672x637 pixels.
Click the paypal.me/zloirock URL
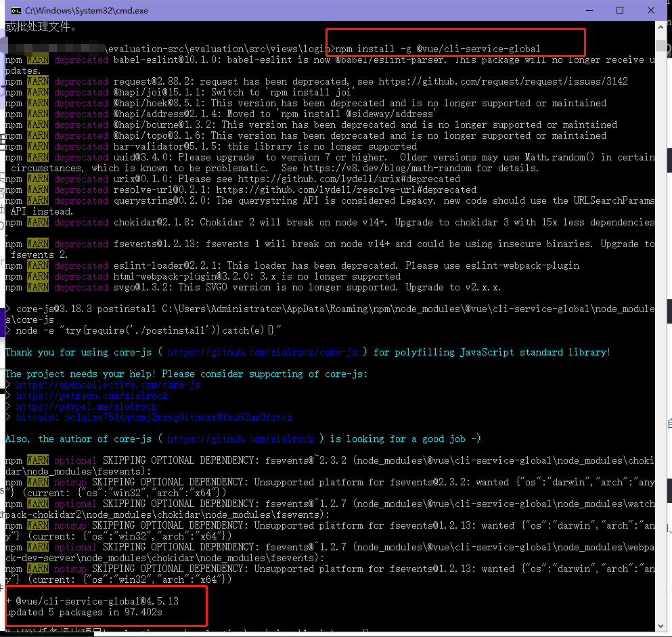click(86, 406)
